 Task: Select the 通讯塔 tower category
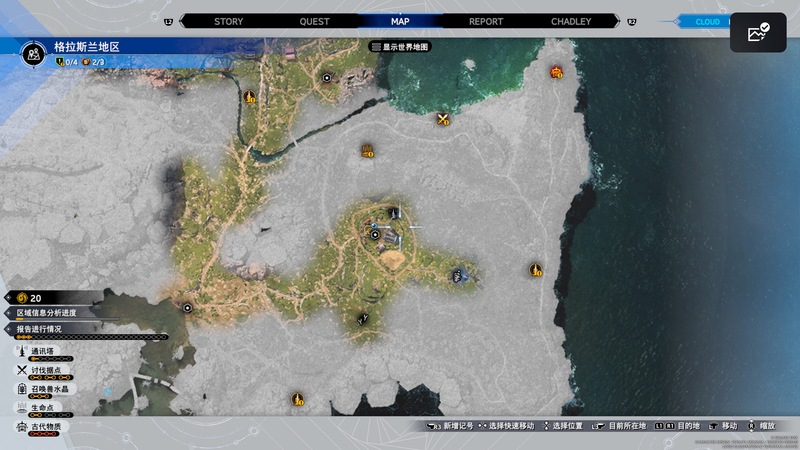[x=45, y=352]
